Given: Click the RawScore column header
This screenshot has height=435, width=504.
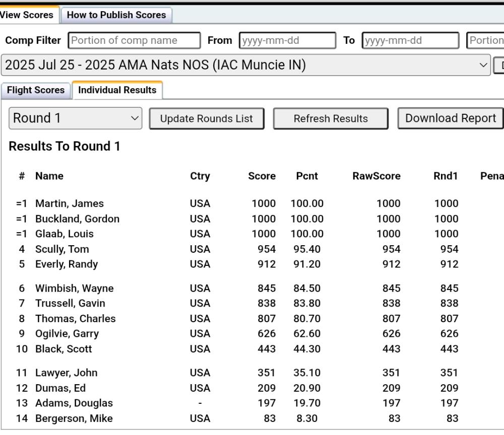Looking at the screenshot, I should tap(376, 176).
